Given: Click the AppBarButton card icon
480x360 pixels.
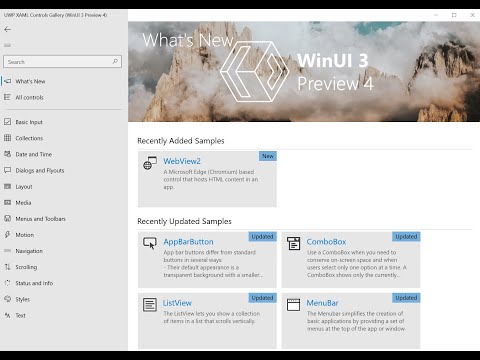Looking at the screenshot, I should (x=150, y=243).
